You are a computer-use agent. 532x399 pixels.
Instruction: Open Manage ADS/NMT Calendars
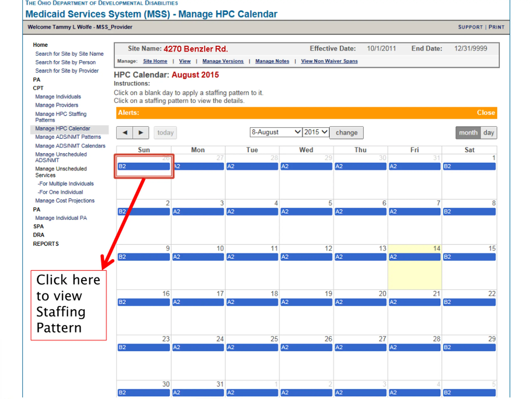[x=70, y=146]
